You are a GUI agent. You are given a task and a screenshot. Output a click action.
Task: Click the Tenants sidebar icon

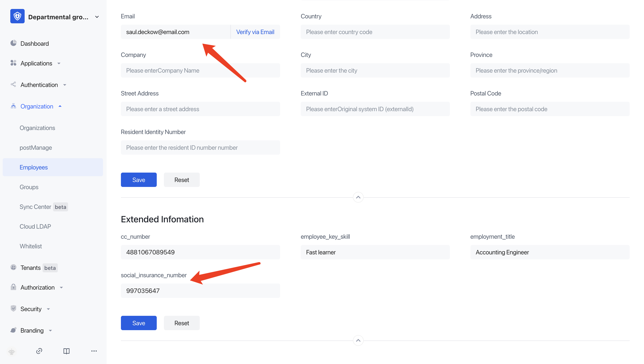tap(13, 267)
